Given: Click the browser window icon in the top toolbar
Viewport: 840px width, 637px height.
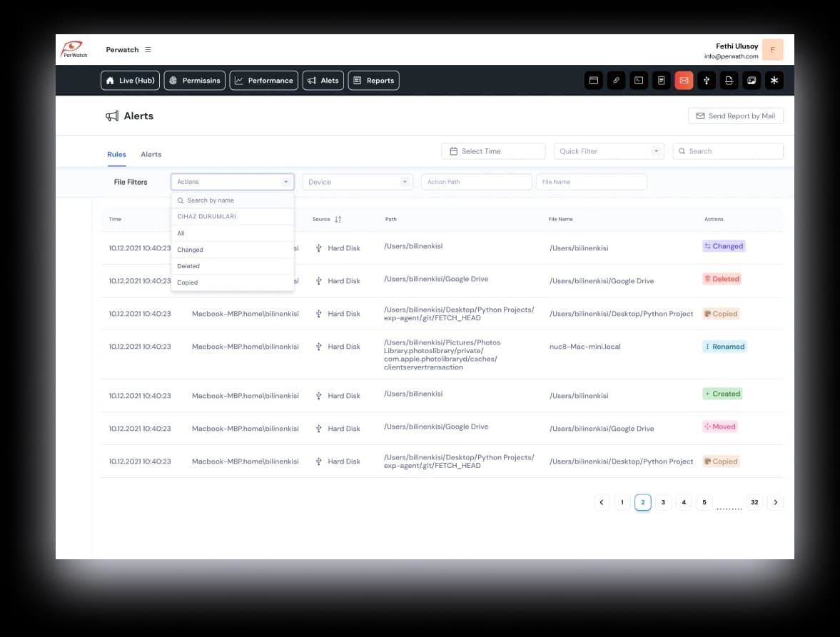Looking at the screenshot, I should [594, 81].
